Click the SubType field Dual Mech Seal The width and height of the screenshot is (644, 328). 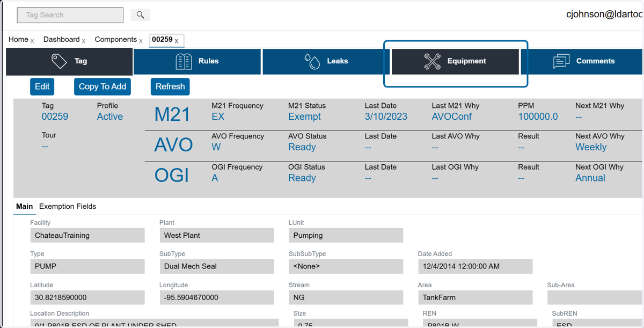point(217,266)
